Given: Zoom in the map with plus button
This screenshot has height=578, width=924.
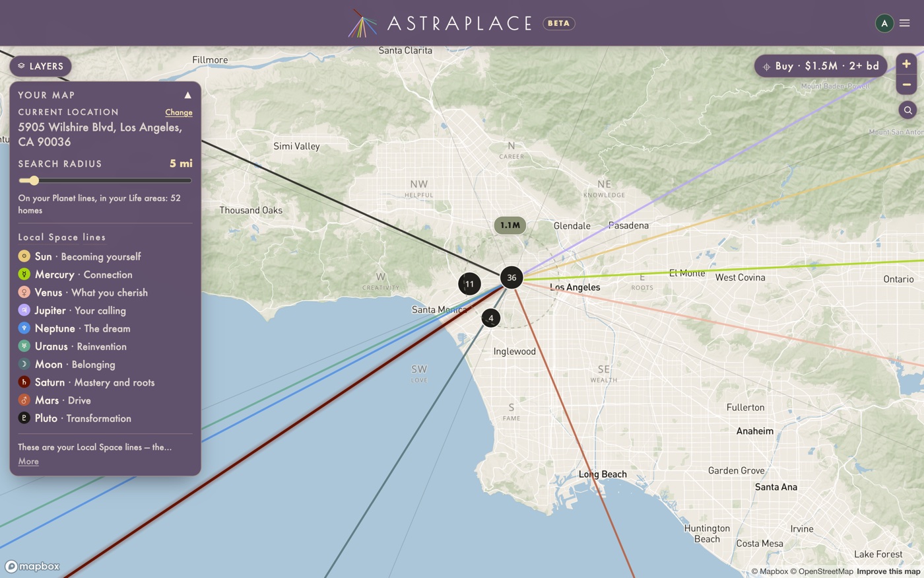Looking at the screenshot, I should coord(906,64).
